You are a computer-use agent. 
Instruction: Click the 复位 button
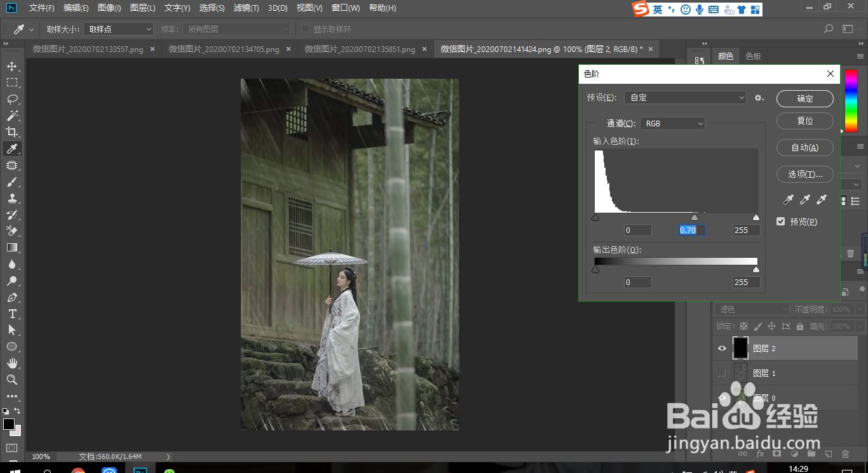tap(805, 121)
